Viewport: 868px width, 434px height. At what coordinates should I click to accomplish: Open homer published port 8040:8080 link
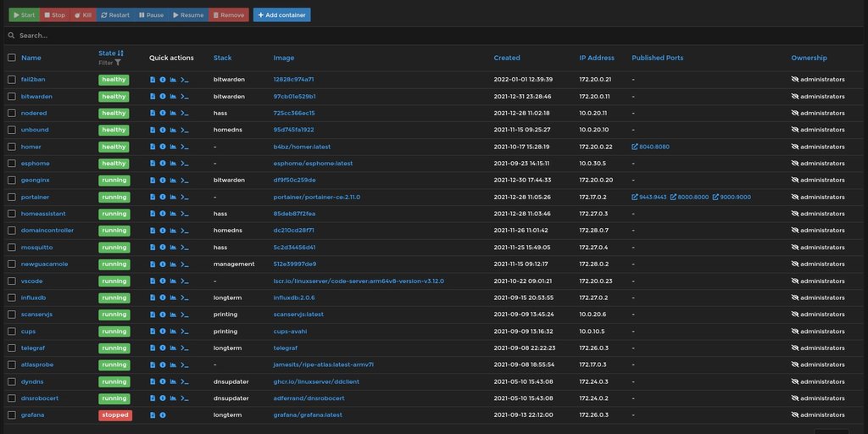651,147
